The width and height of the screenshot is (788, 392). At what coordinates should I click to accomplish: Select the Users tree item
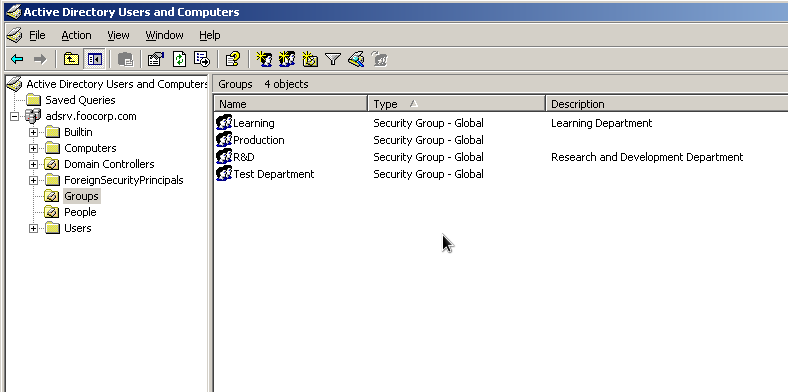[x=77, y=228]
